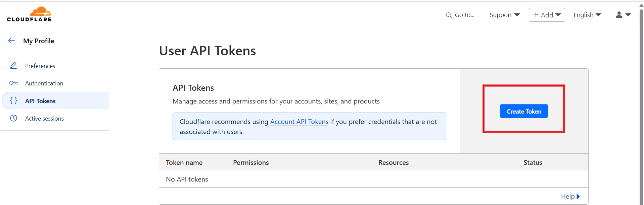Follow the Account API Tokens link
Screen dimensions: 644x205
[x=299, y=122]
